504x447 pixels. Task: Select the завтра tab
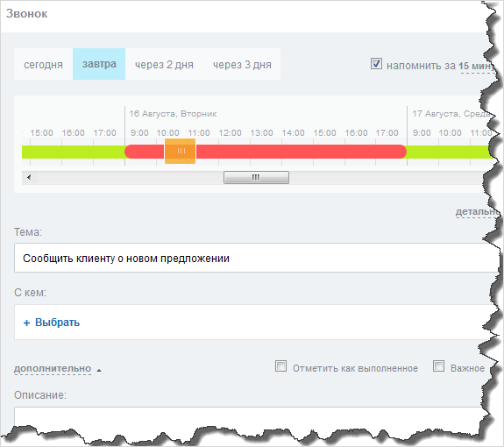[x=99, y=64]
